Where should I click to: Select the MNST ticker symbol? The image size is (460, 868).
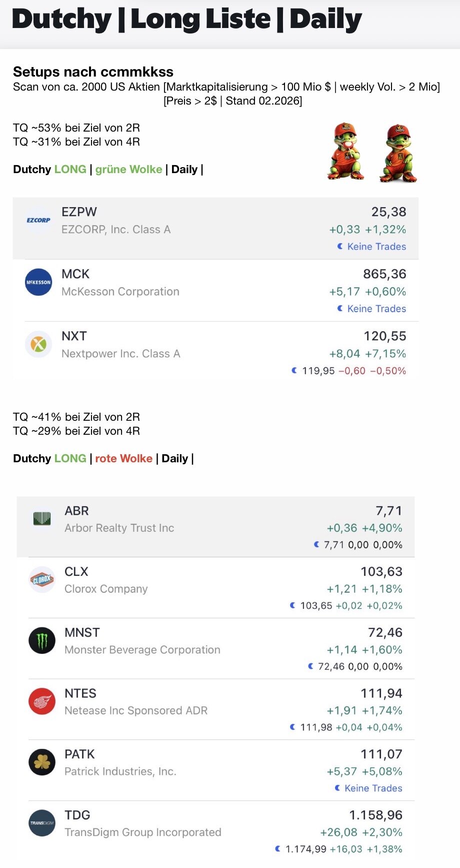pyautogui.click(x=82, y=633)
